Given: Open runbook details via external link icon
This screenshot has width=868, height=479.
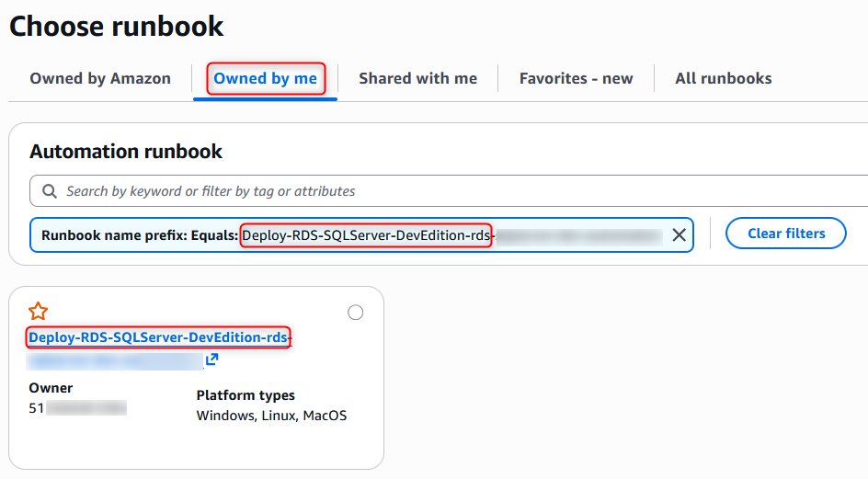Looking at the screenshot, I should click(212, 360).
